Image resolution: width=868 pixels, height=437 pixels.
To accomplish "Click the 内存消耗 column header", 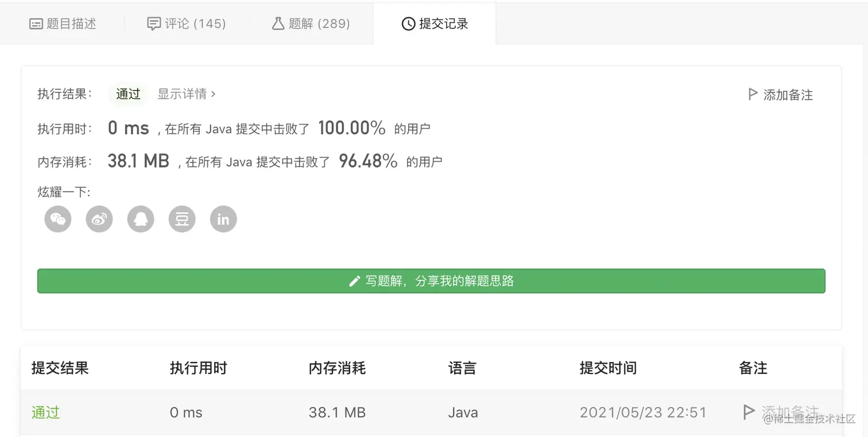I will point(337,368).
